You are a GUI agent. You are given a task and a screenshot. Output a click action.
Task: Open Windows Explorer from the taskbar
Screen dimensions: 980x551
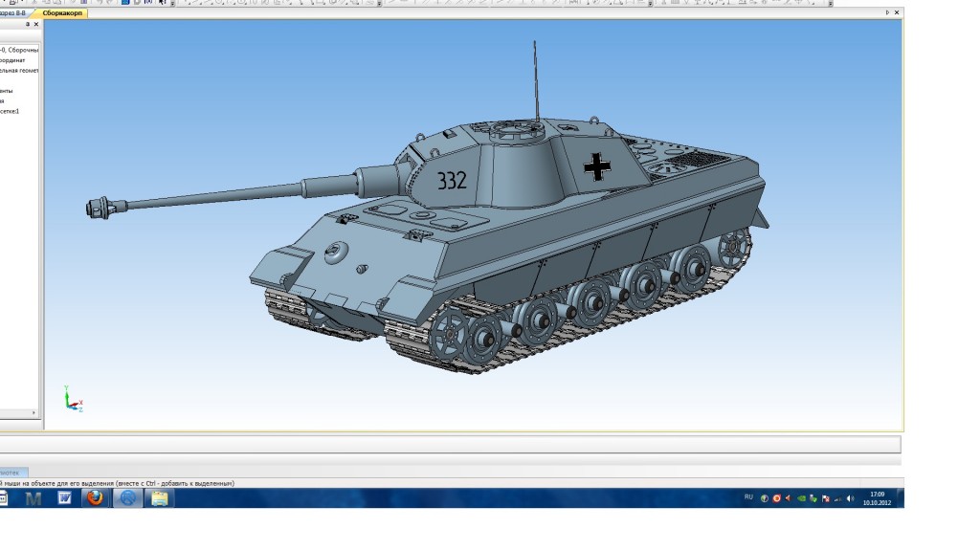[x=160, y=497]
